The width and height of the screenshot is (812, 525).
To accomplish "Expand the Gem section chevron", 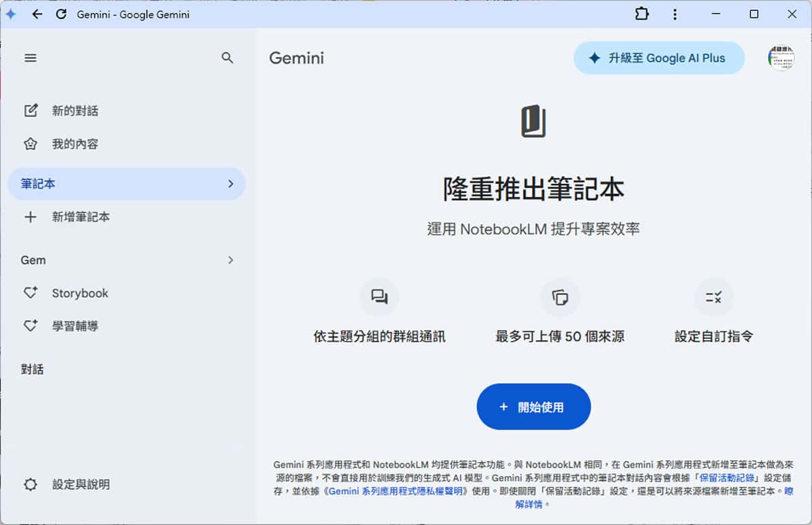I will 231,259.
